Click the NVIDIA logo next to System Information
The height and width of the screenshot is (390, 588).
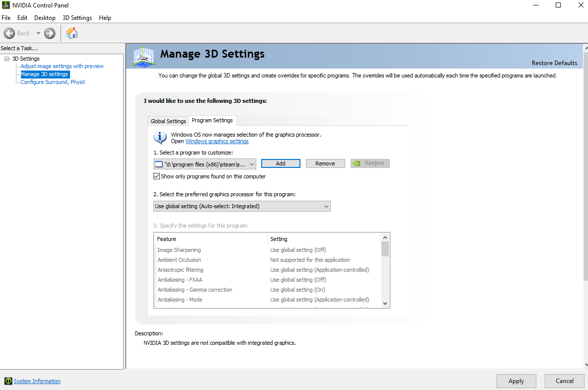click(7, 381)
